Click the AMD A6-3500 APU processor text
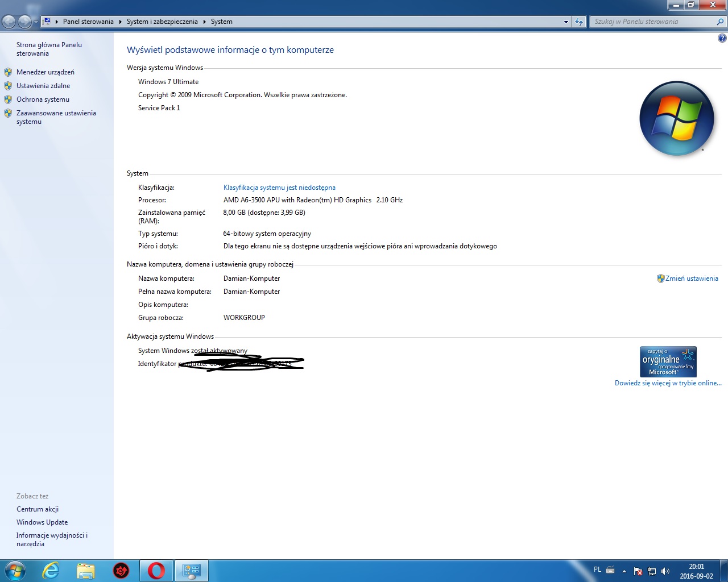Image resolution: width=728 pixels, height=582 pixels. click(313, 200)
